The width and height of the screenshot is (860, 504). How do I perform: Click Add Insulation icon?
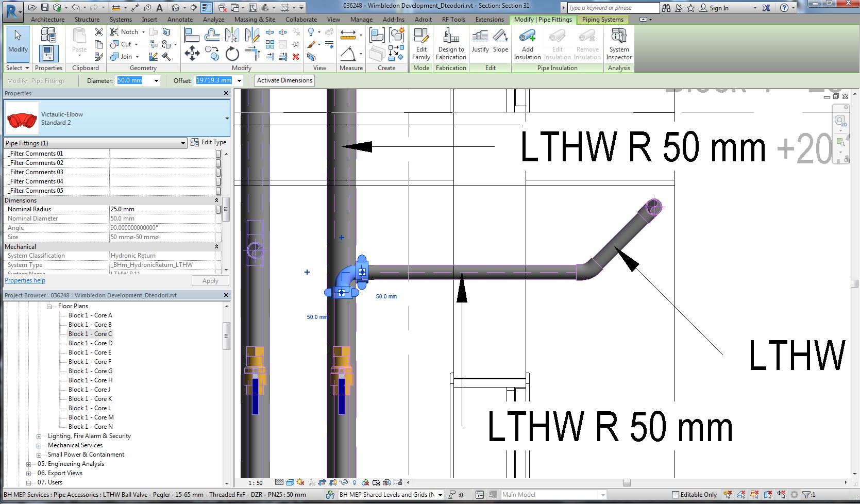point(527,44)
